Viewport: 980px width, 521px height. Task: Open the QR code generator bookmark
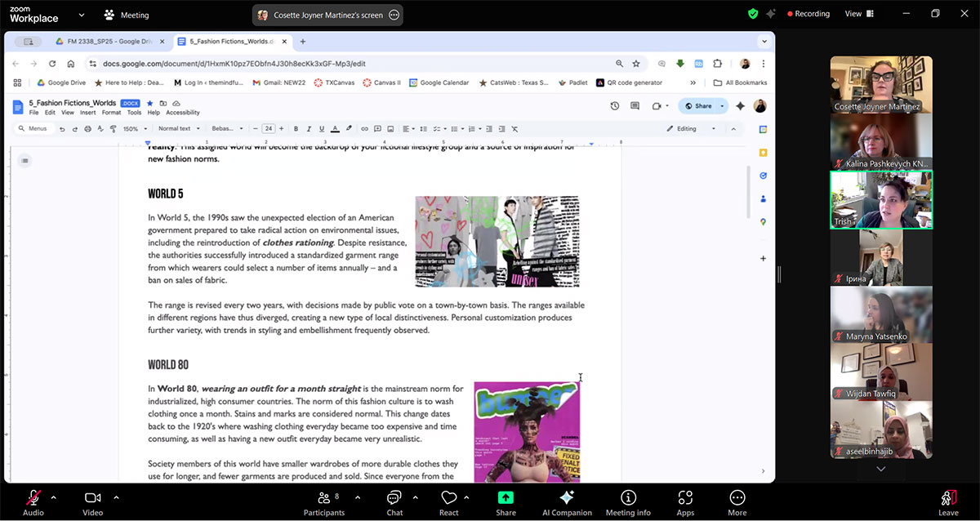click(x=629, y=82)
